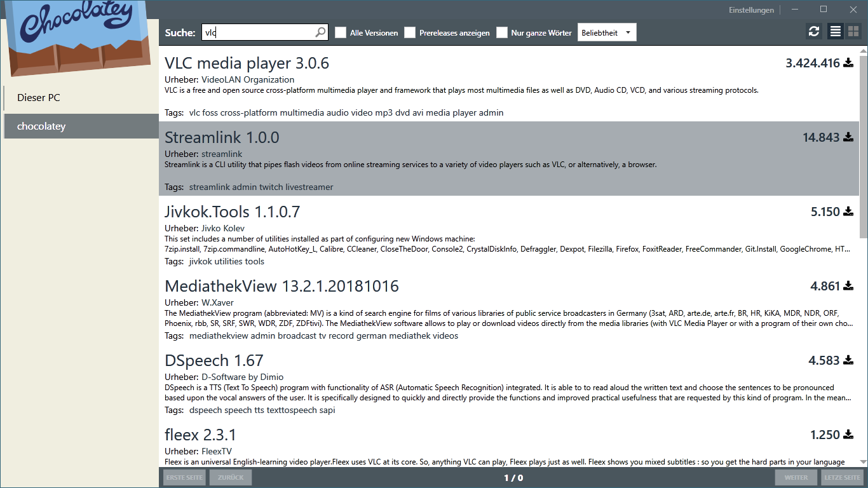
Task: Jump to Letzte Seite
Action: click(842, 477)
